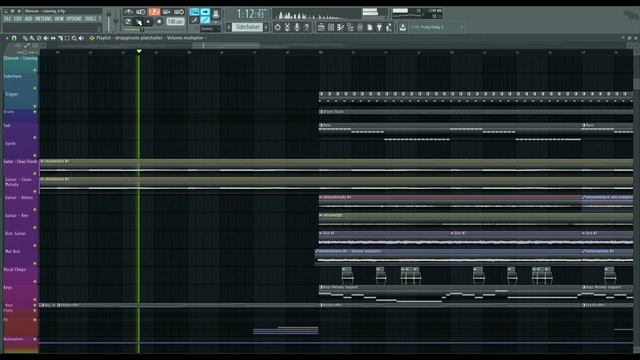Select the playlist slip tool
This screenshot has height=360, width=640.
(x=53, y=38)
